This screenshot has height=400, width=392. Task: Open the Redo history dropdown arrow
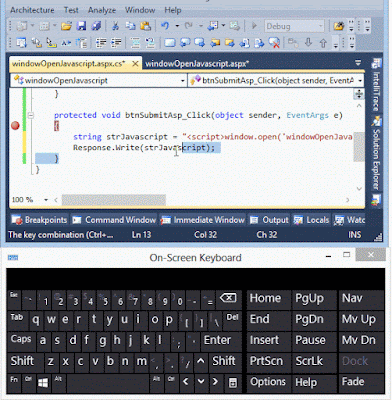pos(200,26)
